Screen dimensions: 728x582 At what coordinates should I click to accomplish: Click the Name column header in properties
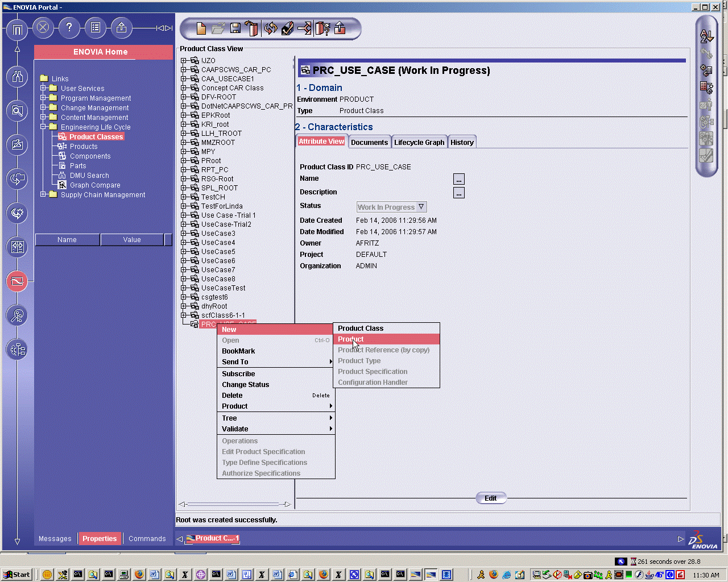[67, 240]
